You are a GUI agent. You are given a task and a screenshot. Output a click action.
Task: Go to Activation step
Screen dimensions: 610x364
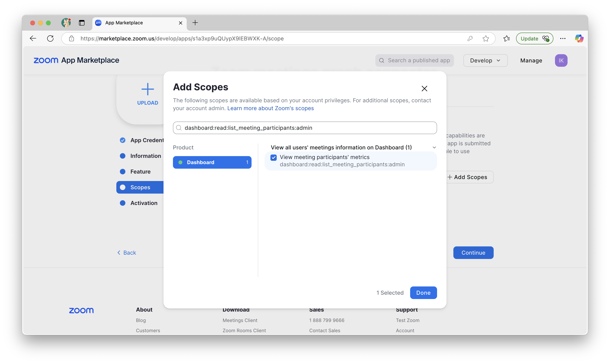138,203
